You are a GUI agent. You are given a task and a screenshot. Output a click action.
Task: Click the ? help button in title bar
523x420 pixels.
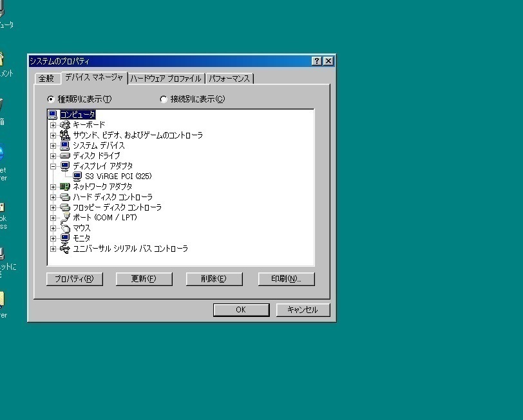pyautogui.click(x=316, y=61)
